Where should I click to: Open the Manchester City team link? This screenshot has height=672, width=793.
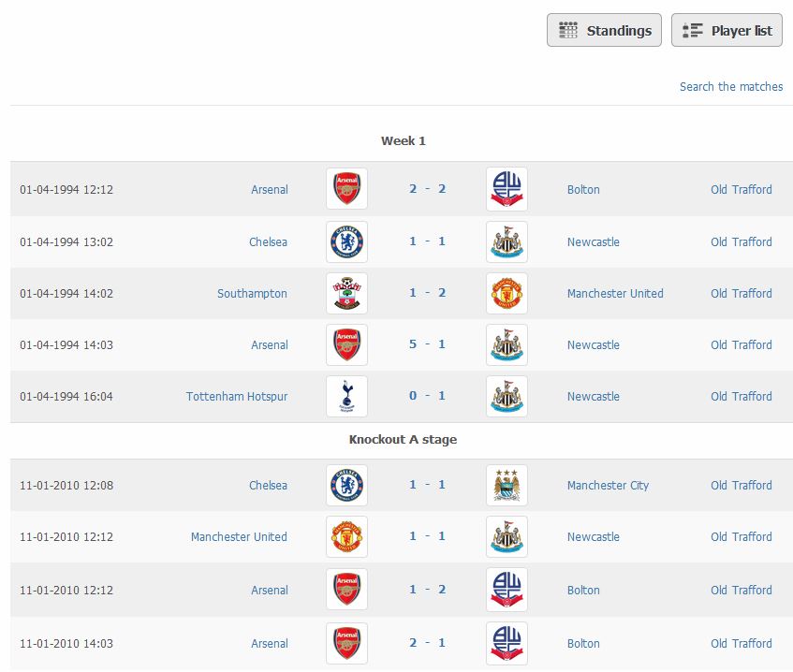coord(608,486)
